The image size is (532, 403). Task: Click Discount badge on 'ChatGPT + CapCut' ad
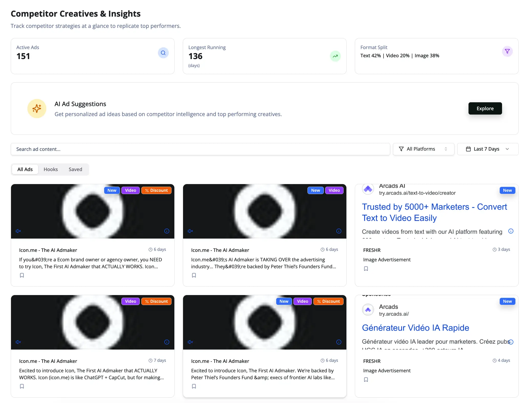tap(156, 301)
